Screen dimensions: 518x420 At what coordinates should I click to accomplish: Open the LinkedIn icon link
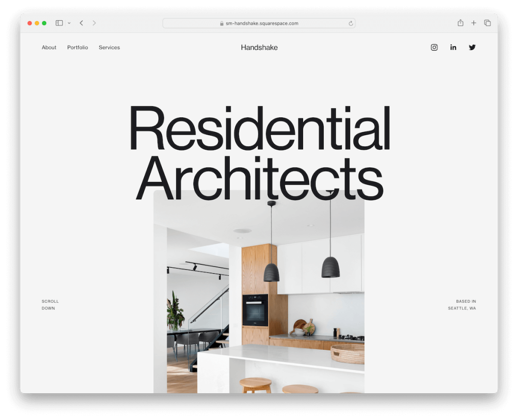click(x=453, y=47)
